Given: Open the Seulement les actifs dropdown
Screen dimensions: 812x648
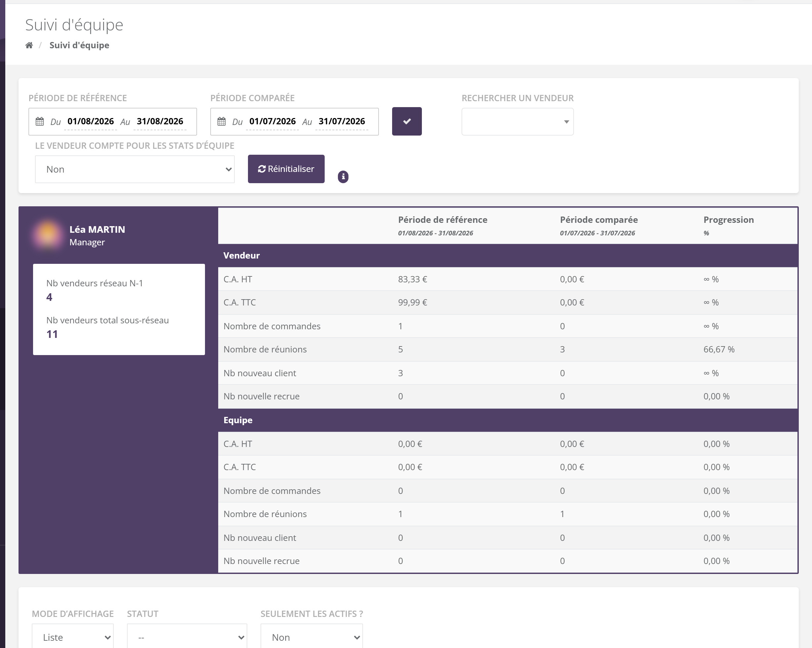Looking at the screenshot, I should click(311, 637).
